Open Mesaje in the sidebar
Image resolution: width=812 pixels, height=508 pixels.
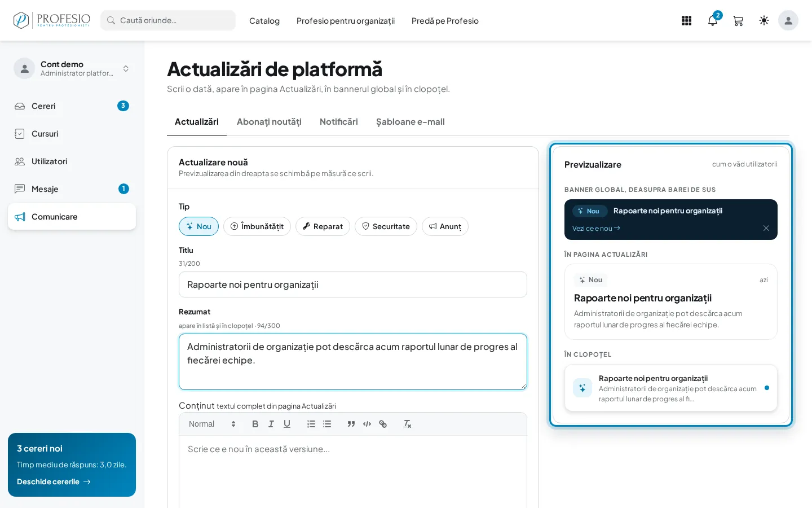pos(72,189)
